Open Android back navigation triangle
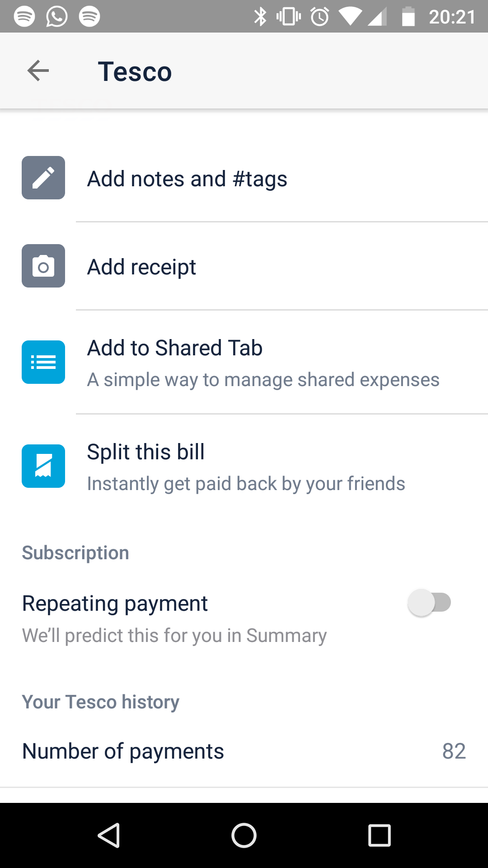This screenshot has width=488, height=868. pos(109,835)
